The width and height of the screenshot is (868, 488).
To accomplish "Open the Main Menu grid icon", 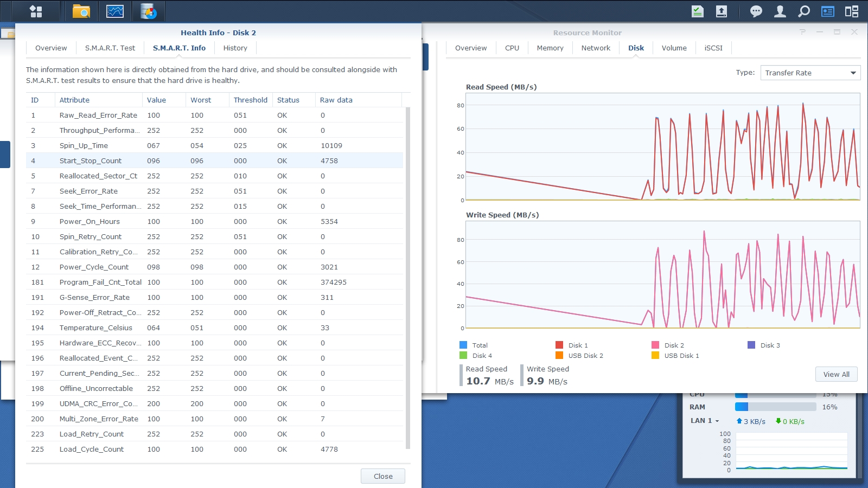I will tap(36, 11).
